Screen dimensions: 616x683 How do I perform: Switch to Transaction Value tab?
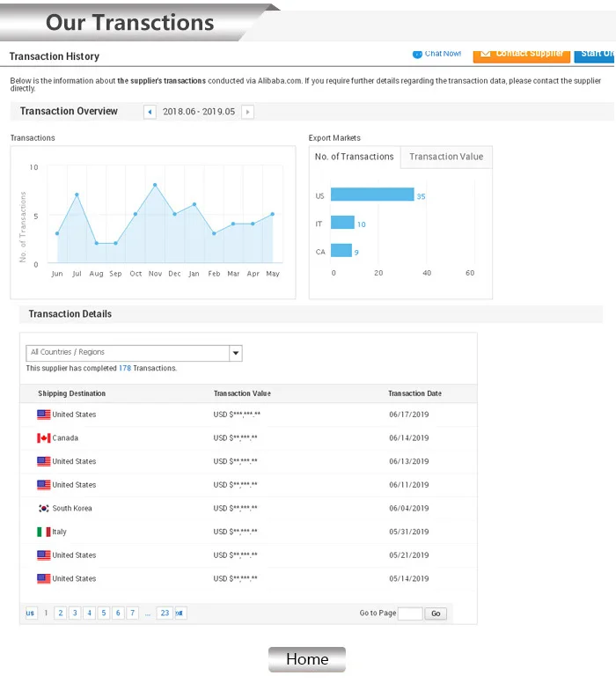pyautogui.click(x=446, y=157)
